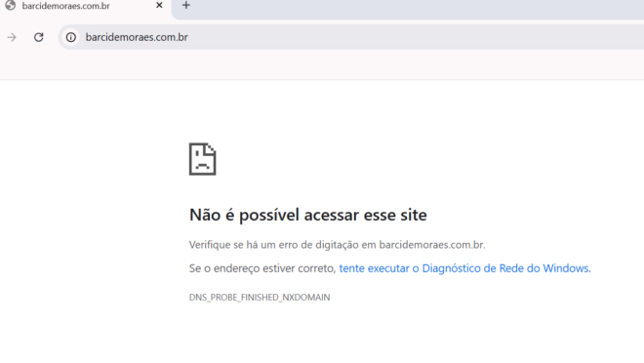Click empty space inside the address bar

pos(411,37)
